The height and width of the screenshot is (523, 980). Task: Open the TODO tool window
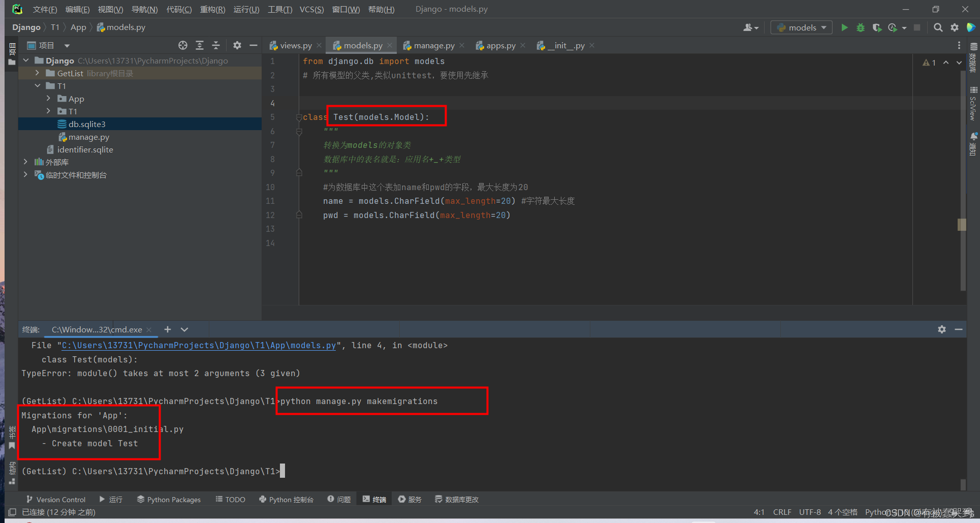tap(230, 500)
